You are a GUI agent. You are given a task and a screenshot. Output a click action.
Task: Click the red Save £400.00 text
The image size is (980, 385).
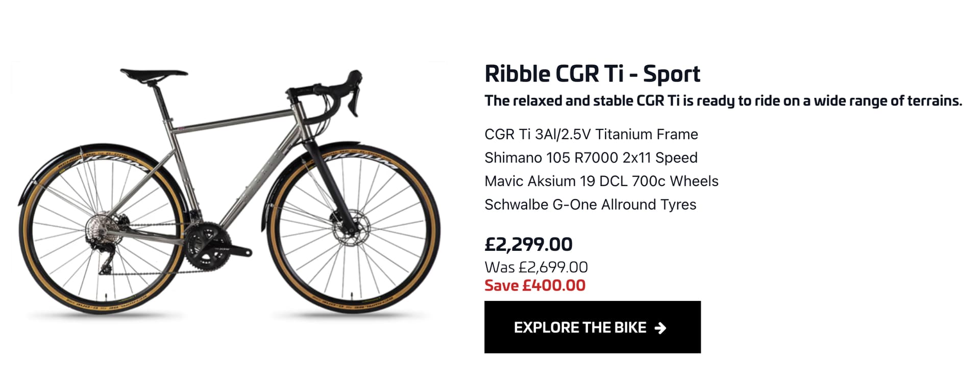click(x=535, y=286)
